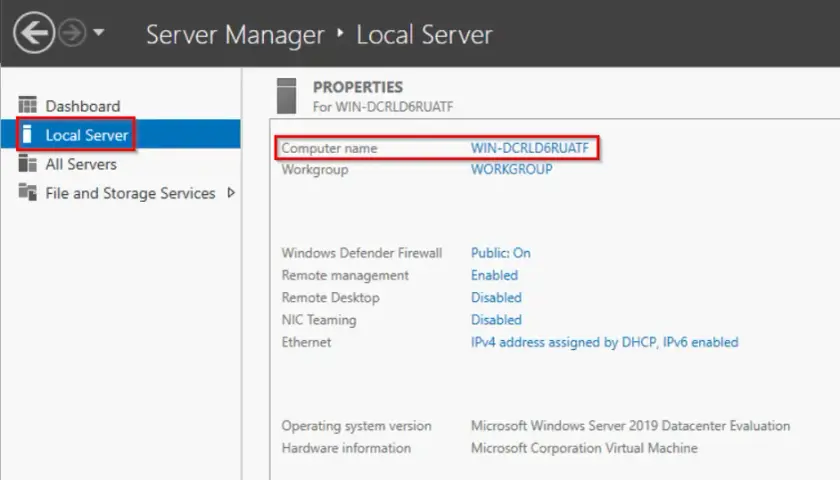Click Disabled next to NIC Teaming
This screenshot has height=480, width=840.
[x=496, y=320]
